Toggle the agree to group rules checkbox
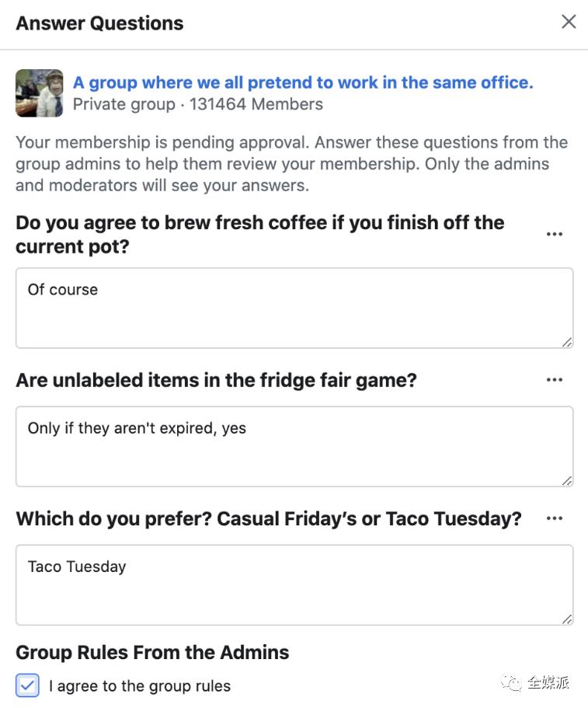 [x=27, y=685]
